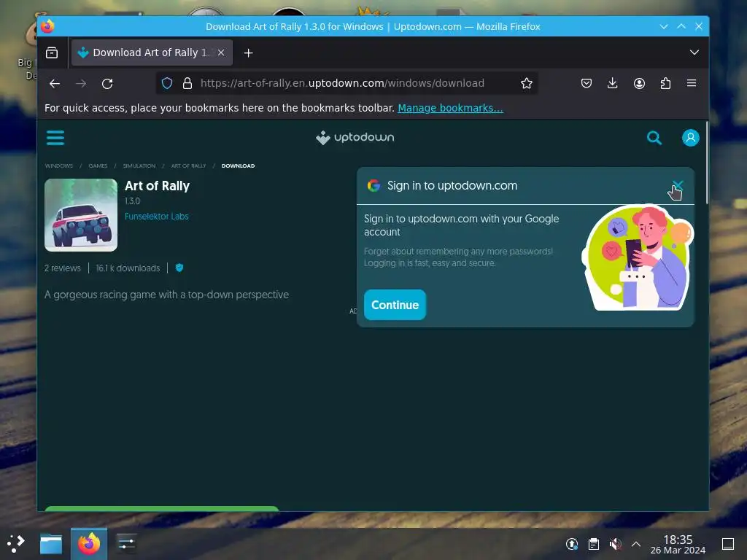Show site security info via the padlock
The width and height of the screenshot is (747, 560).
point(187,83)
